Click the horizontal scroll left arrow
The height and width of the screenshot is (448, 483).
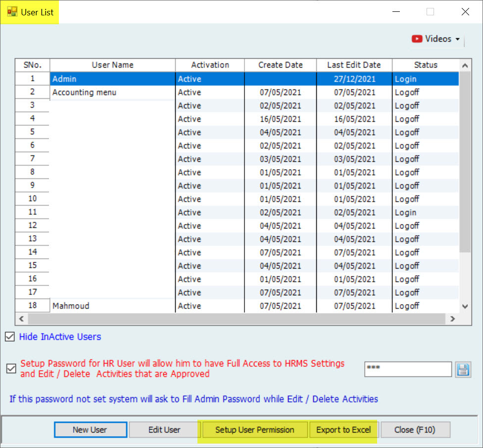coord(21,319)
